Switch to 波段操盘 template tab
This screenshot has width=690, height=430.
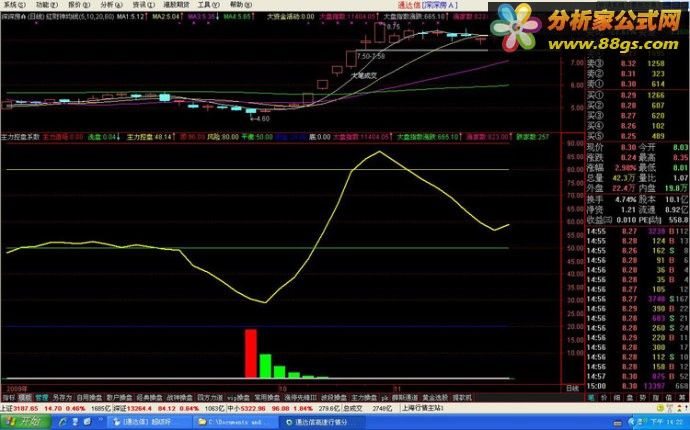point(334,397)
